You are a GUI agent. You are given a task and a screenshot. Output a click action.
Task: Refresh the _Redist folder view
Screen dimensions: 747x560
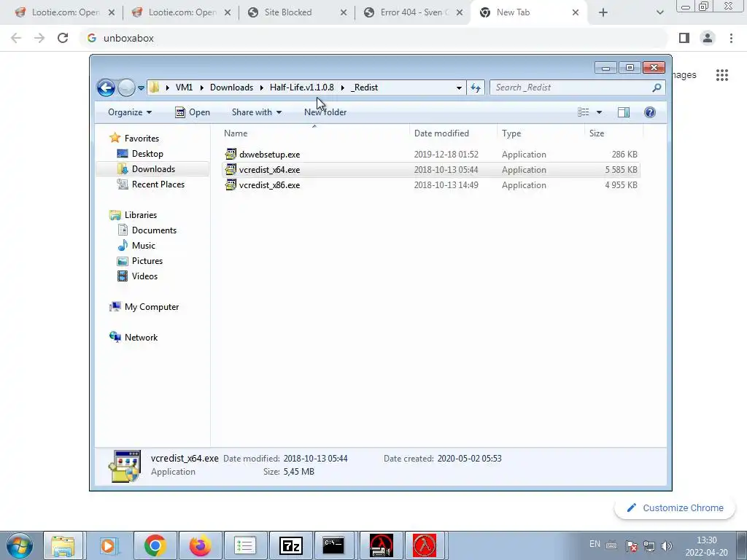point(476,87)
